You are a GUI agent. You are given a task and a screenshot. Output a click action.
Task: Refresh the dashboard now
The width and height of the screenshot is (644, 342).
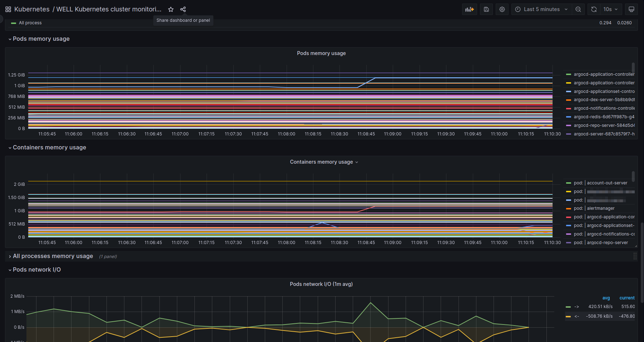pyautogui.click(x=594, y=9)
